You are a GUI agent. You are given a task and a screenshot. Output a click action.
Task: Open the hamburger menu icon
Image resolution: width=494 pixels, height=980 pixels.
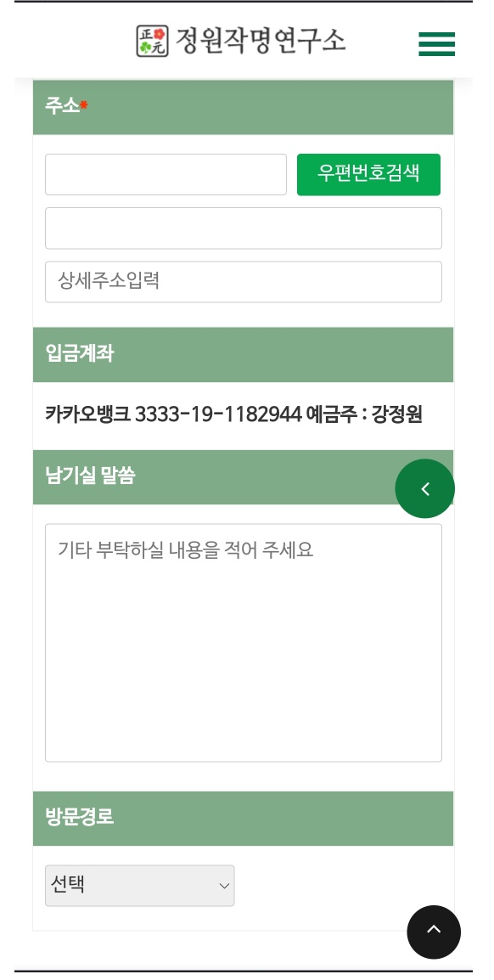436,44
